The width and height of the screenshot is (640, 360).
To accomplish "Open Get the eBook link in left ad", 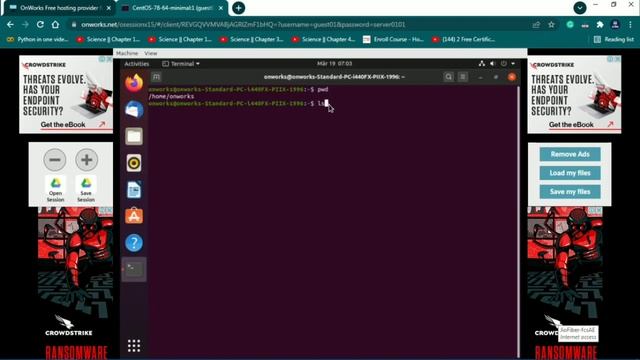I will click(x=63, y=125).
